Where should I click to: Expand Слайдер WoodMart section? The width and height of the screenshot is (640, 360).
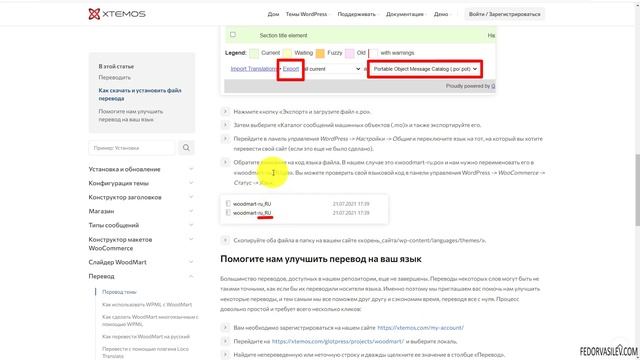coord(141,262)
